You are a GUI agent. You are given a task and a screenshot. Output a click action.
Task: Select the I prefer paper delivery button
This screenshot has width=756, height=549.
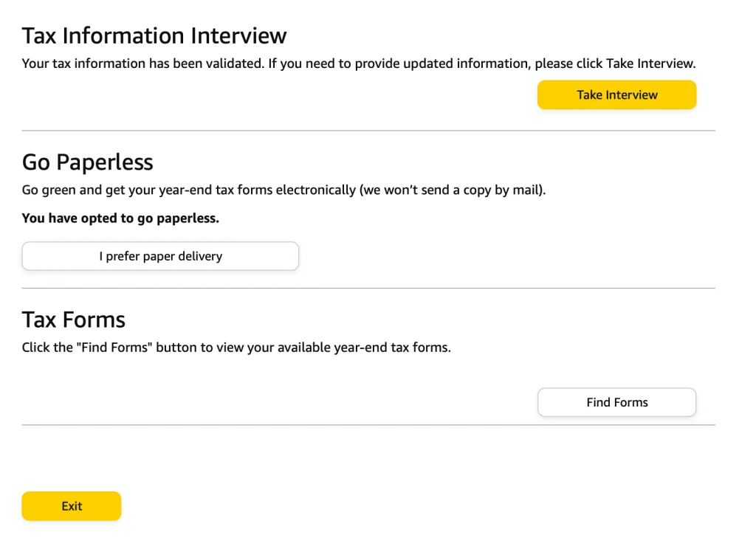(160, 256)
